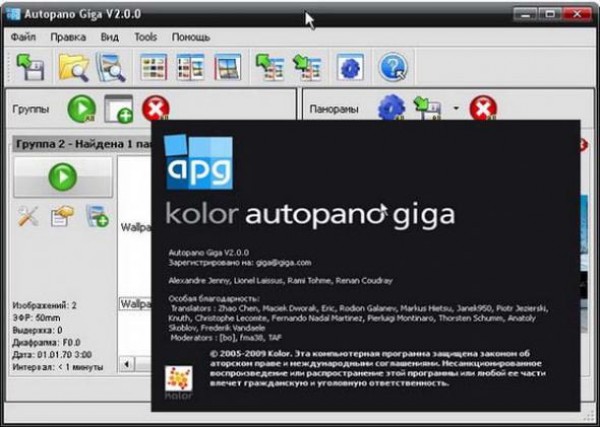Viewport: 600px width, 427px height.
Task: Click the Wallpa file name input field
Action: [x=135, y=304]
